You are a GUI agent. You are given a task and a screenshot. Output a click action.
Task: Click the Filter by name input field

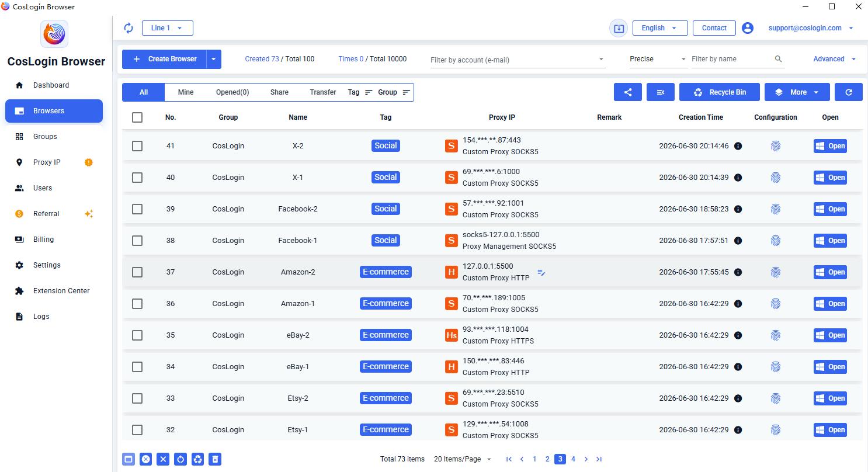click(x=732, y=59)
